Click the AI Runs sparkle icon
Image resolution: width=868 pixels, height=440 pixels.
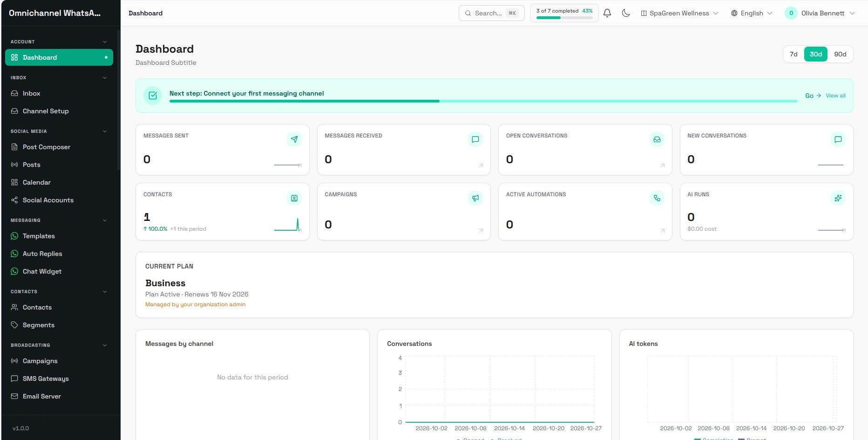click(x=838, y=198)
